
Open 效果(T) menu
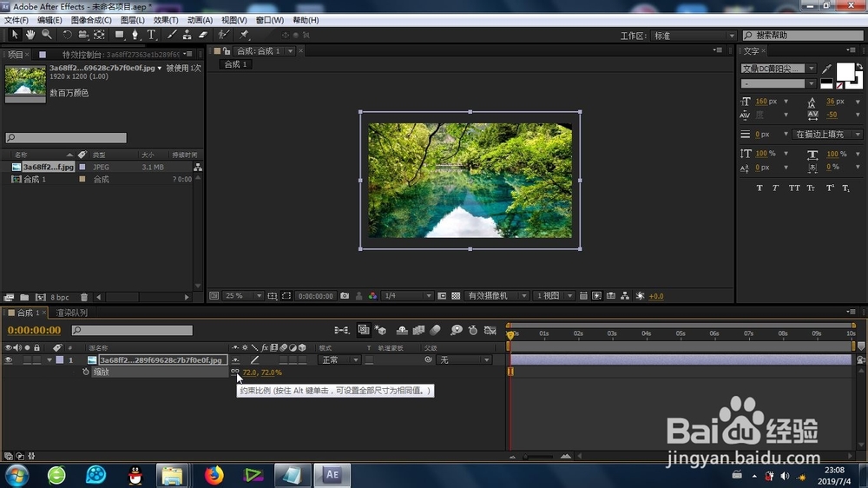click(x=166, y=20)
